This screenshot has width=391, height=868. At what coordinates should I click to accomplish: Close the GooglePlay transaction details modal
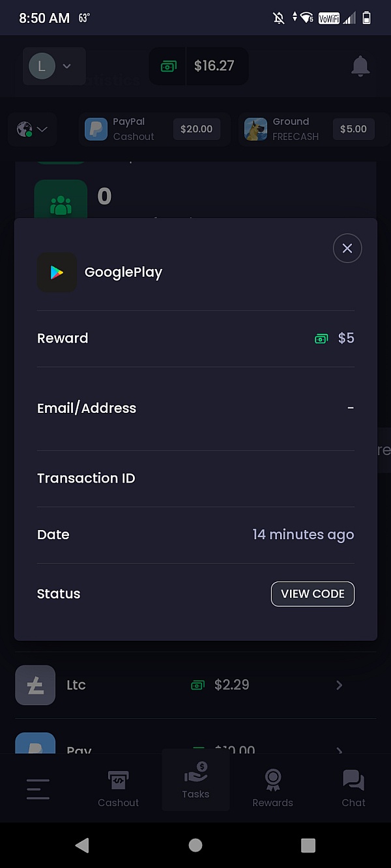coord(347,248)
